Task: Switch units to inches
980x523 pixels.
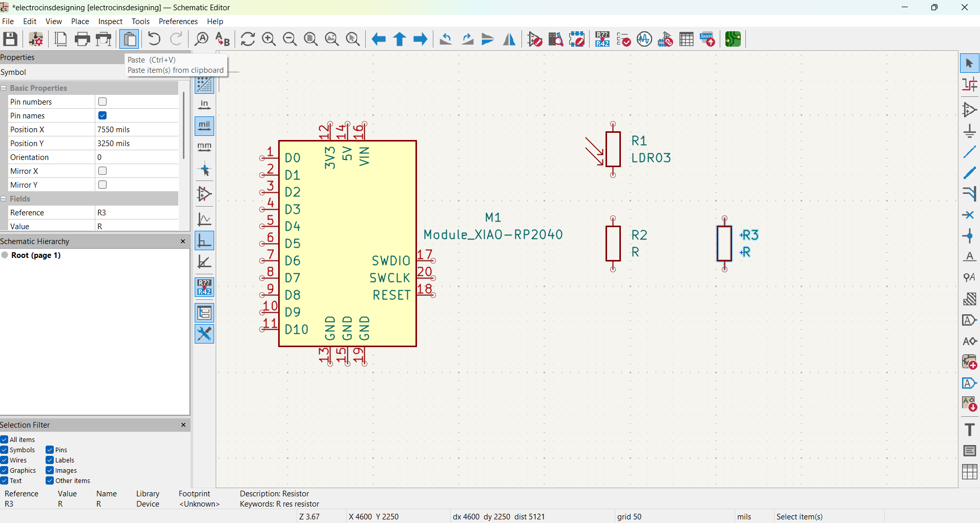Action: pyautogui.click(x=204, y=105)
